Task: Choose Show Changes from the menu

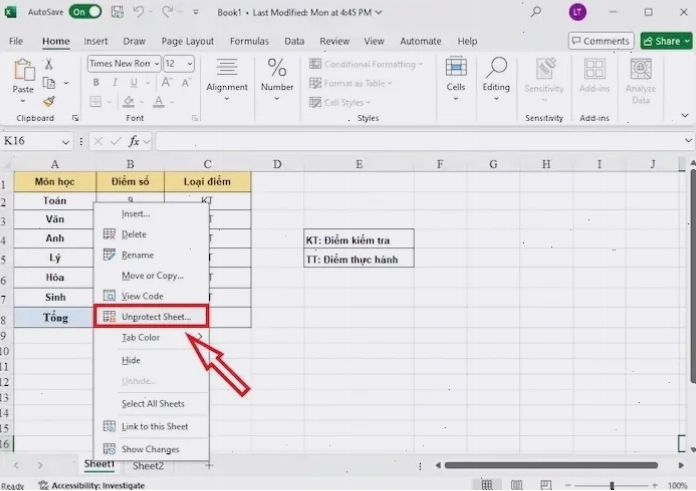Action: (x=151, y=449)
